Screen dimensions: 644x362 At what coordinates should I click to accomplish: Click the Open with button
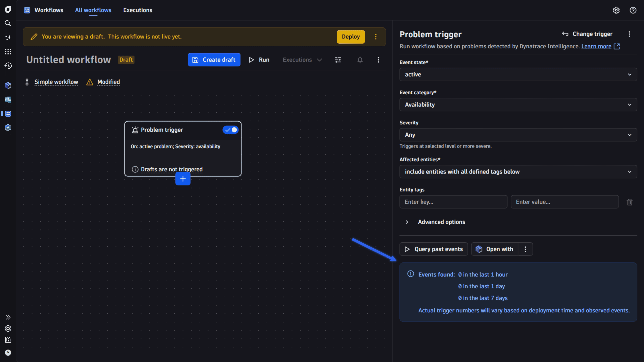click(x=495, y=249)
